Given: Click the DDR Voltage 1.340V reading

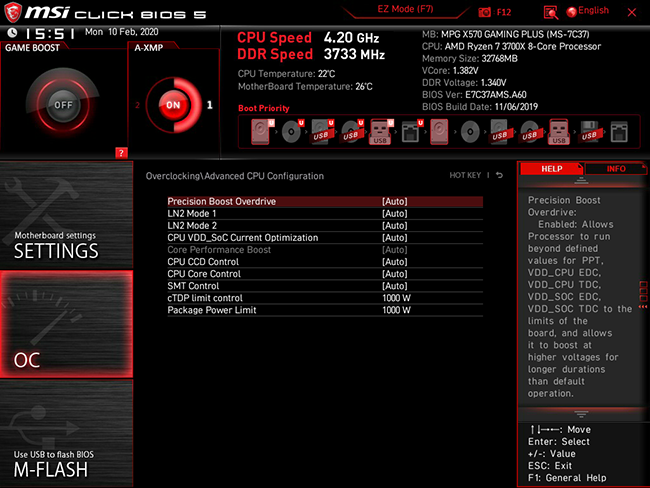Looking at the screenshot, I should click(x=464, y=83).
